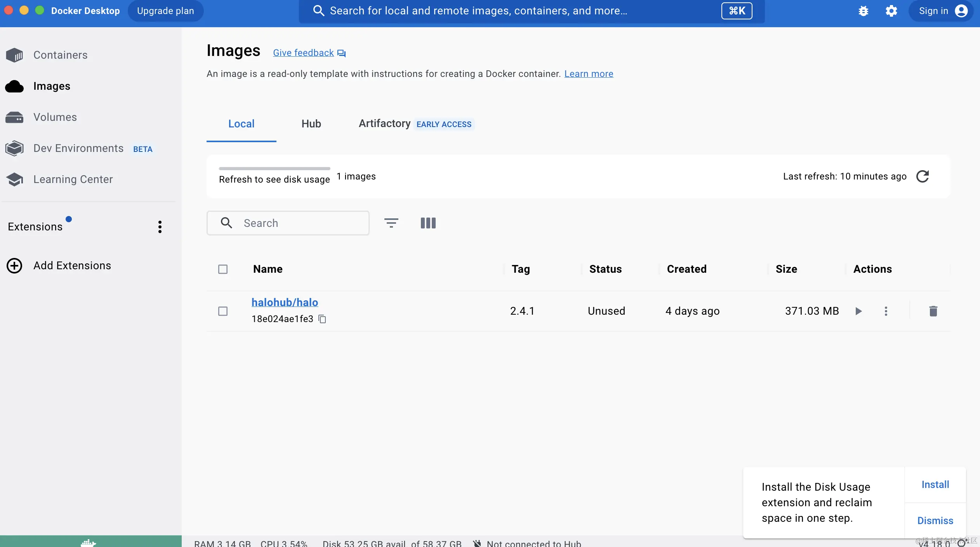Copy image ID 18e024ae1fe3

(322, 319)
